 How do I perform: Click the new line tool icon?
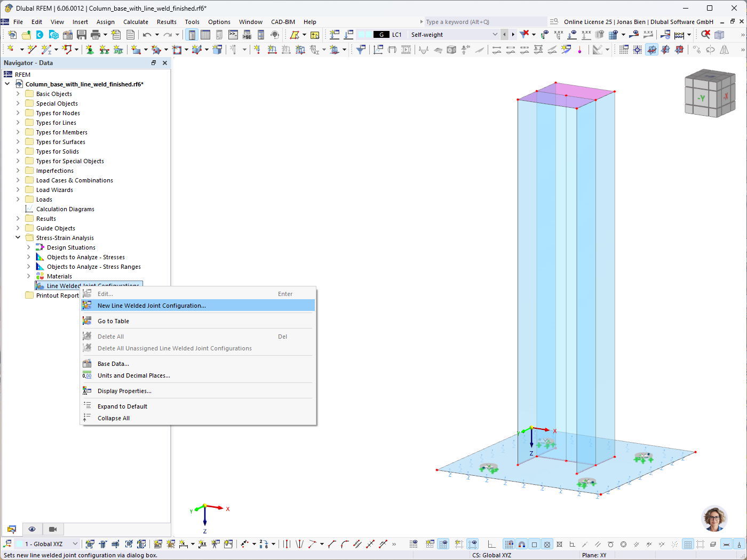pyautogui.click(x=32, y=50)
